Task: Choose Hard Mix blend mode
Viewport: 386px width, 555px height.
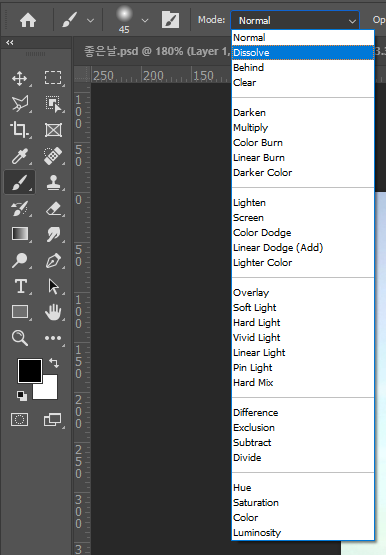Action: click(x=303, y=383)
